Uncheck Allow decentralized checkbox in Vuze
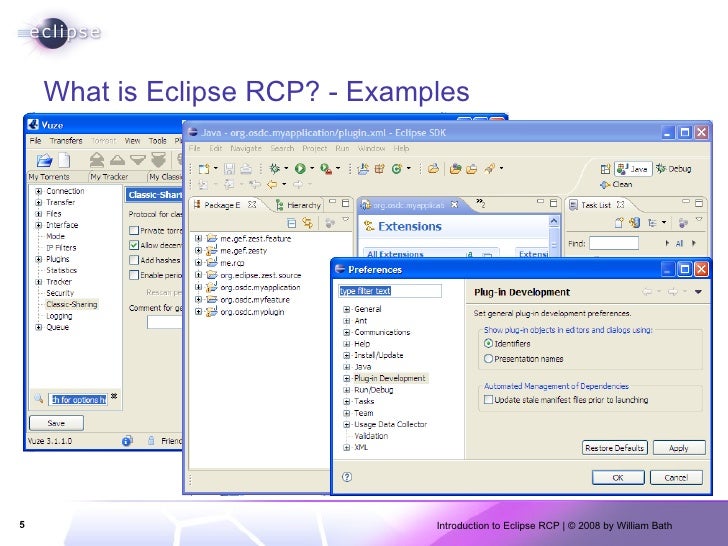728x546 pixels. pyautogui.click(x=134, y=245)
